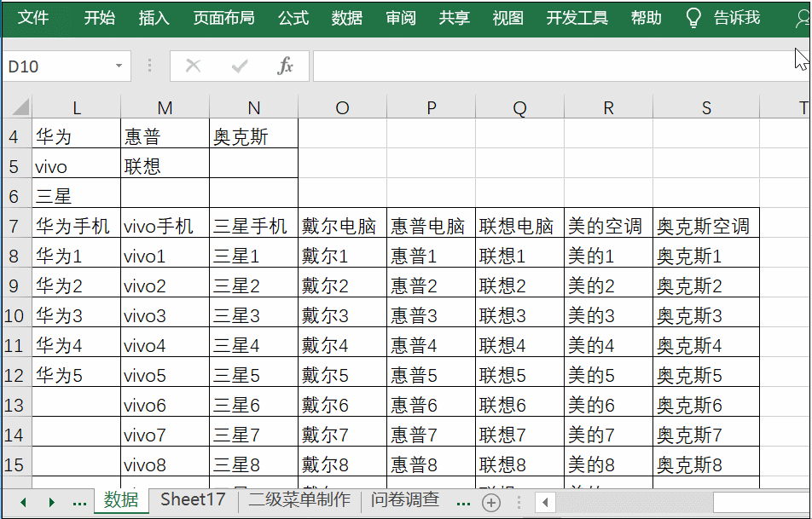Viewport: 812px width, 519px height.
Task: Select column N header
Action: click(254, 107)
